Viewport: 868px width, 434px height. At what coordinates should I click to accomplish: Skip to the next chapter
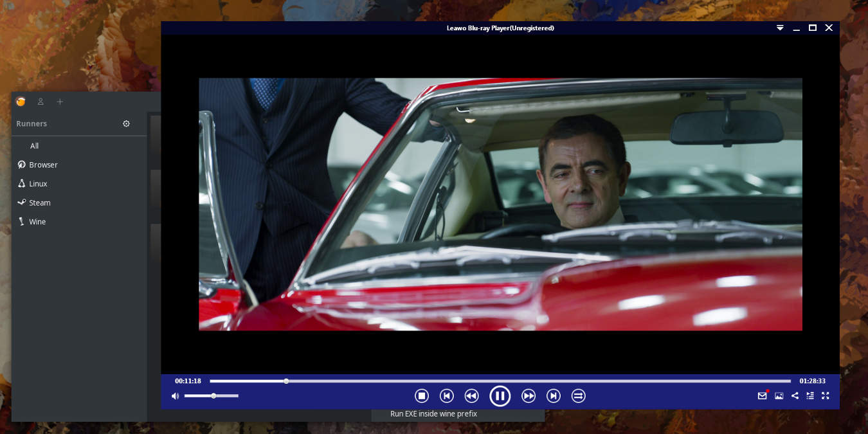553,395
